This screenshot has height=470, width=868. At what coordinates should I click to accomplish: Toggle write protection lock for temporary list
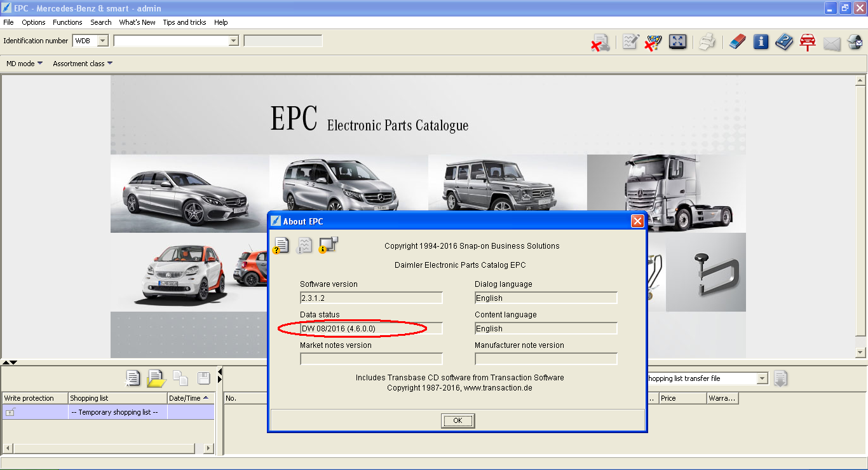click(10, 413)
